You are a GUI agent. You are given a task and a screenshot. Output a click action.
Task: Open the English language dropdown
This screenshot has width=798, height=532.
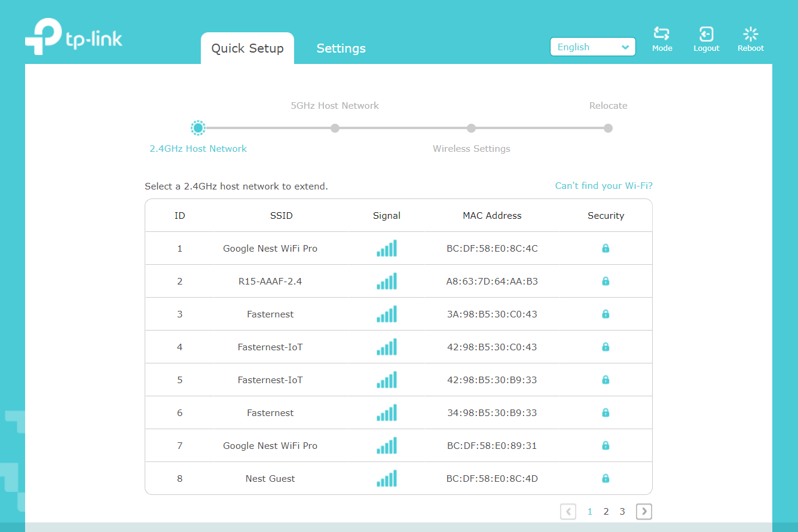[593, 47]
